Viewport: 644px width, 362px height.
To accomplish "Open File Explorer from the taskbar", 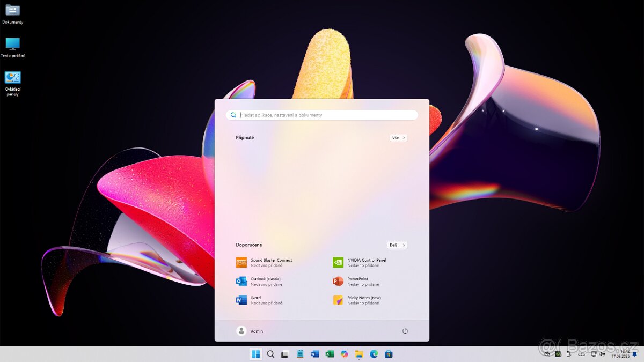I will [x=359, y=354].
